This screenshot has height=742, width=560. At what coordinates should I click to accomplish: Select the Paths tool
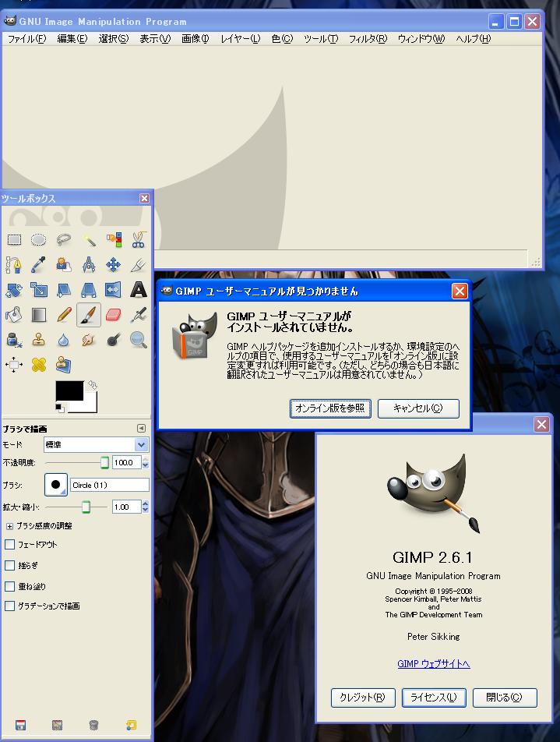pos(14,265)
